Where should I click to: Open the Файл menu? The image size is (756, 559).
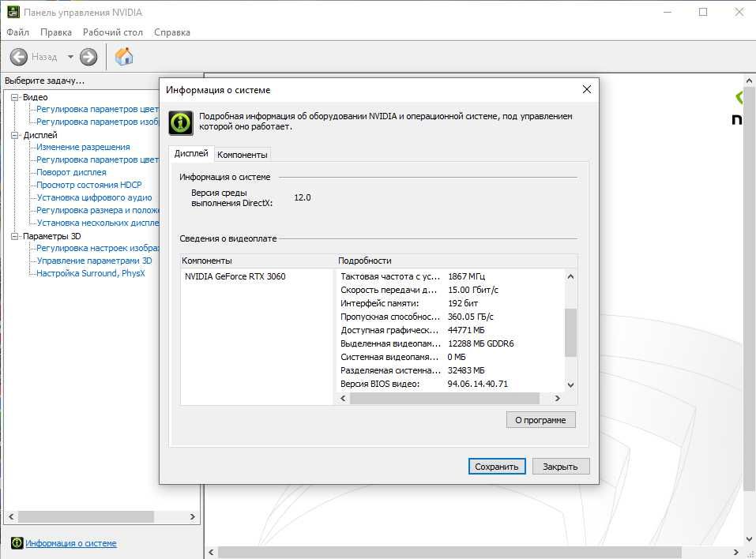coord(18,32)
